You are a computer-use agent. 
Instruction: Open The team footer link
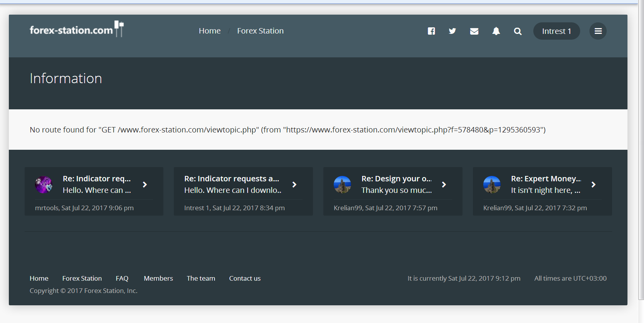(x=201, y=278)
